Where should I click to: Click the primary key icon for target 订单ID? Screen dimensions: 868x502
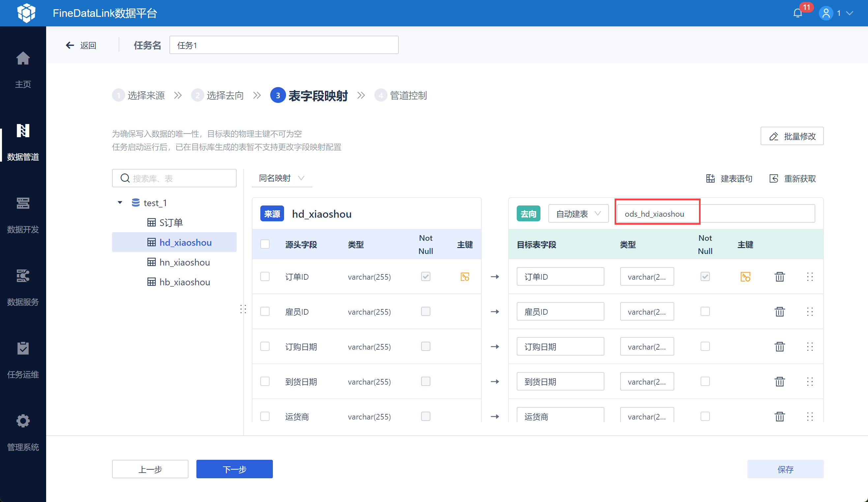pyautogui.click(x=745, y=277)
